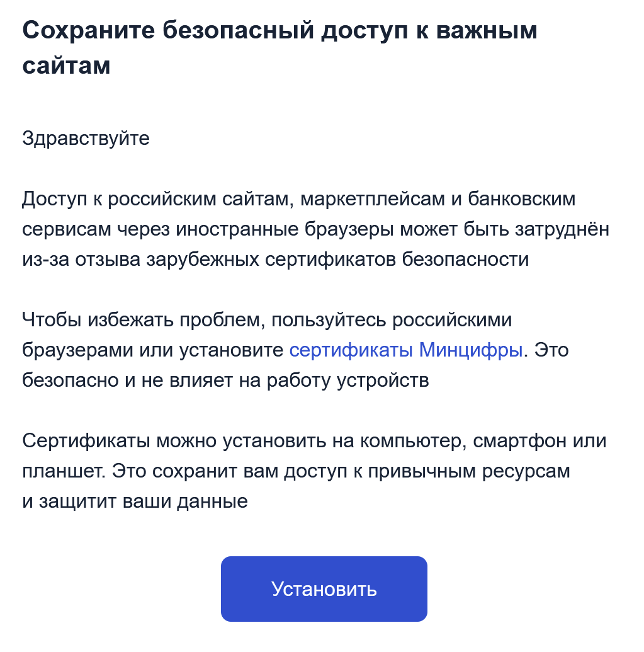Viewport: 644px width, 652px height.
Task: Open the сертификаты Минцифры link
Action: pos(405,350)
